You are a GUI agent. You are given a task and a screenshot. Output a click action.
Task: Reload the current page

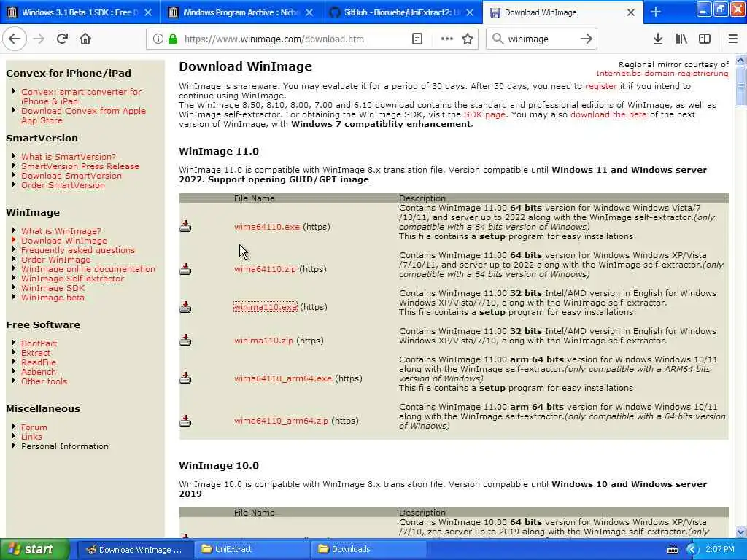pyautogui.click(x=62, y=39)
